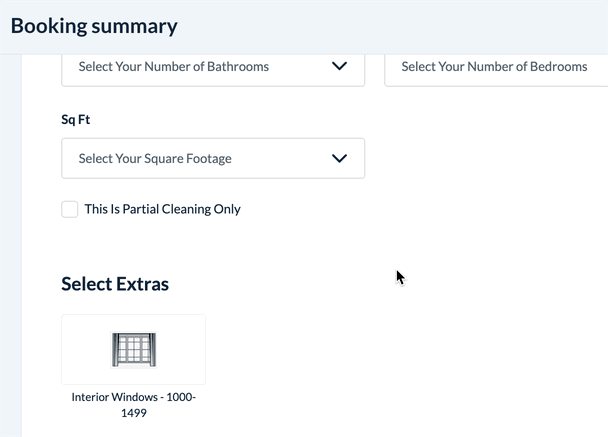Image resolution: width=608 pixels, height=437 pixels.
Task: Click the Booking summary header title
Action: pos(94,26)
